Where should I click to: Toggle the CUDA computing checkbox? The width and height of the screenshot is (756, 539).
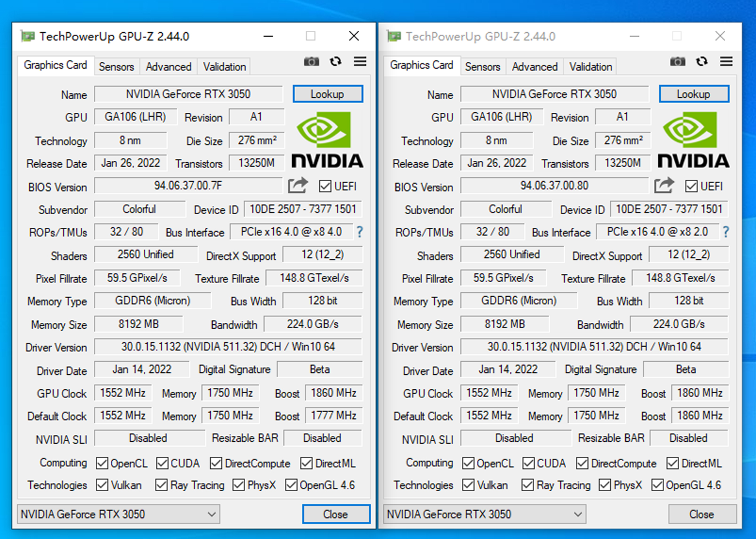pyautogui.click(x=162, y=463)
